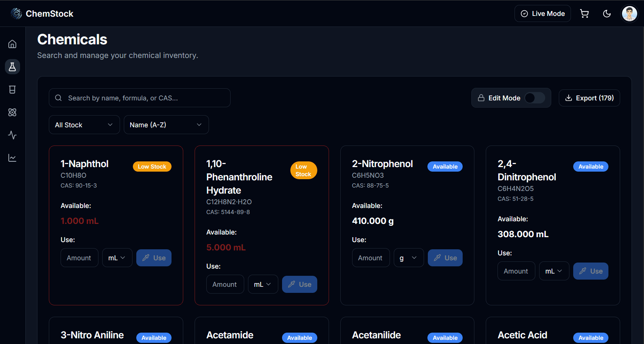Open the user profile avatar
Image resolution: width=644 pixels, height=344 pixels.
coord(630,14)
